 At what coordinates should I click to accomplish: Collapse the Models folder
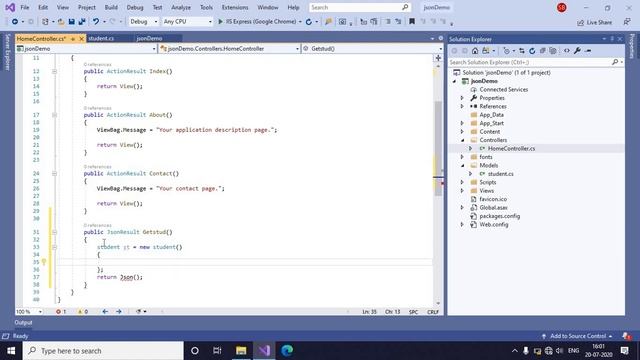462,165
